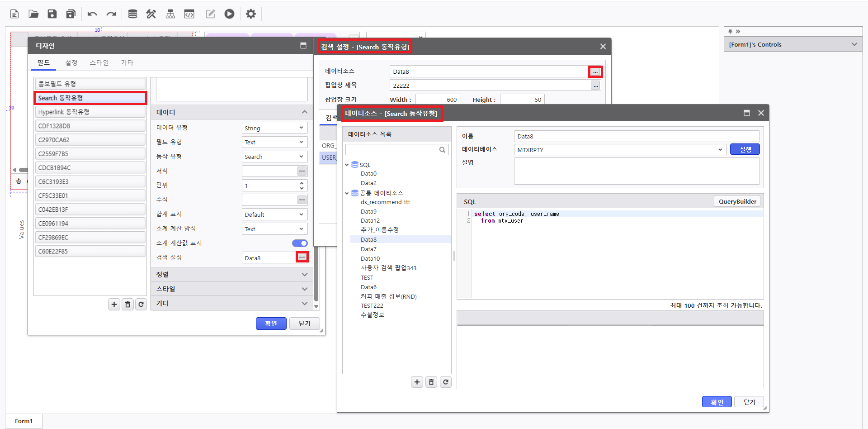Open the 수식 ellipsis button

[302, 200]
